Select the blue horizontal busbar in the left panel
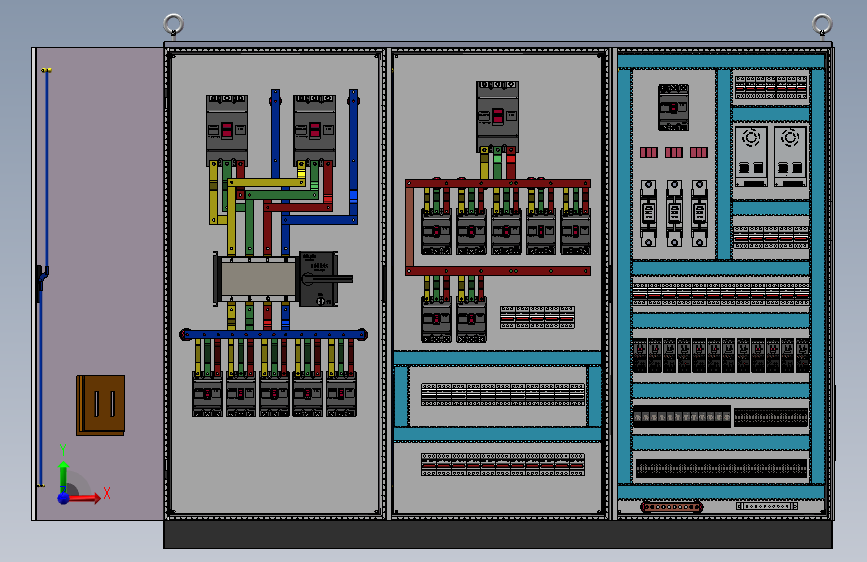This screenshot has height=562, width=867. pos(274,334)
